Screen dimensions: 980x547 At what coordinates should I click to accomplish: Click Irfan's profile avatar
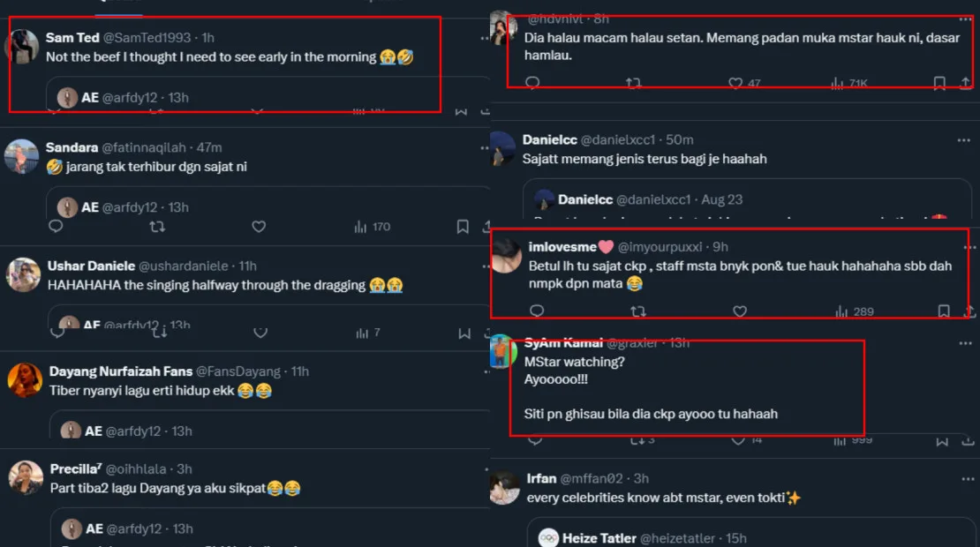(503, 488)
